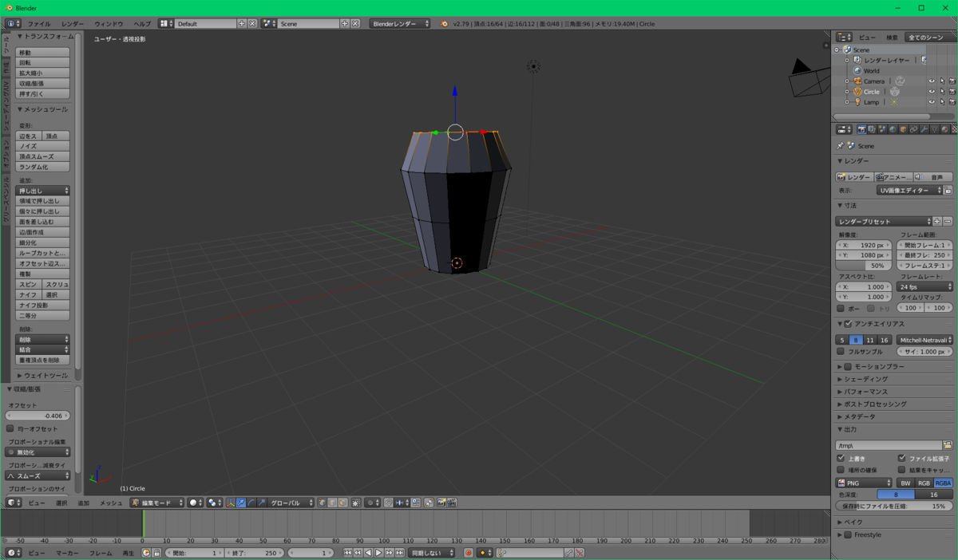This screenshot has height=560, width=958.
Task: Enable the 場所の確保 checkbox
Action: tap(841, 470)
